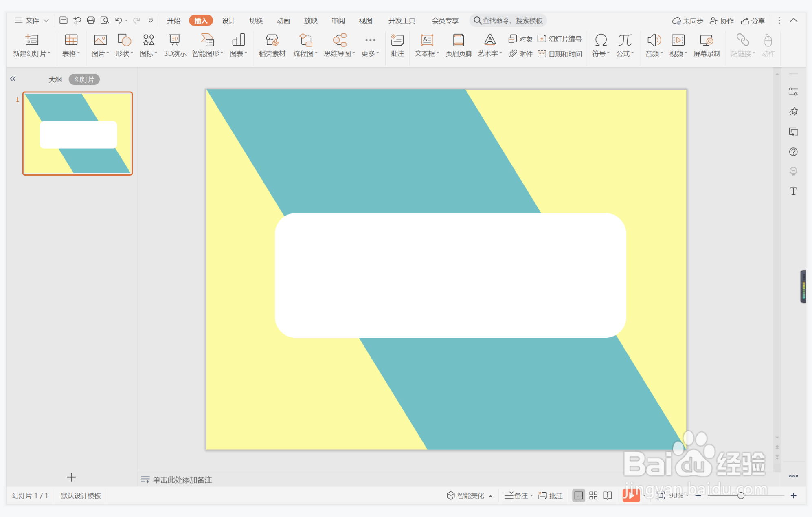812x517 pixels.
Task: Collapse the slide panel with double chevron
Action: pyautogui.click(x=13, y=79)
